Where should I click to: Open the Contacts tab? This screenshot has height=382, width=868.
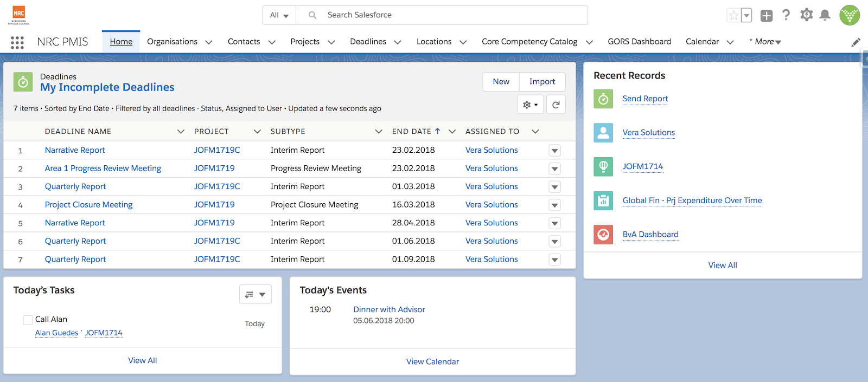[x=244, y=42]
